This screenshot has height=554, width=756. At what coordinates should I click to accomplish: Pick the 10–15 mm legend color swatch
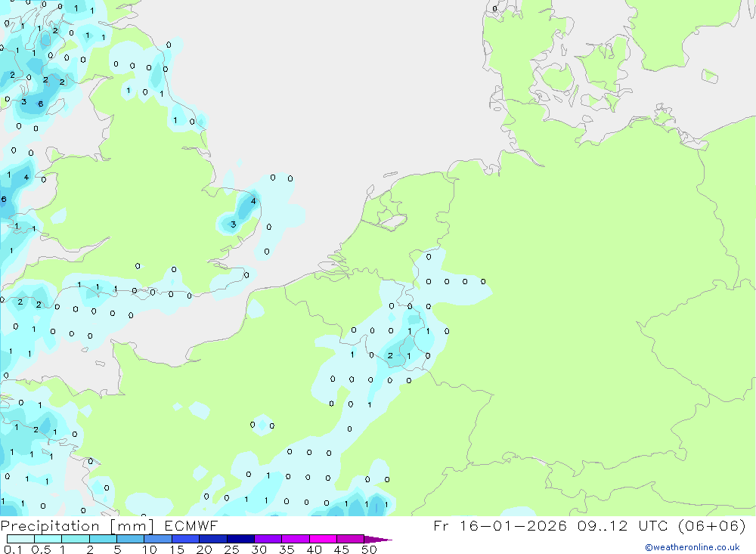coord(158,539)
